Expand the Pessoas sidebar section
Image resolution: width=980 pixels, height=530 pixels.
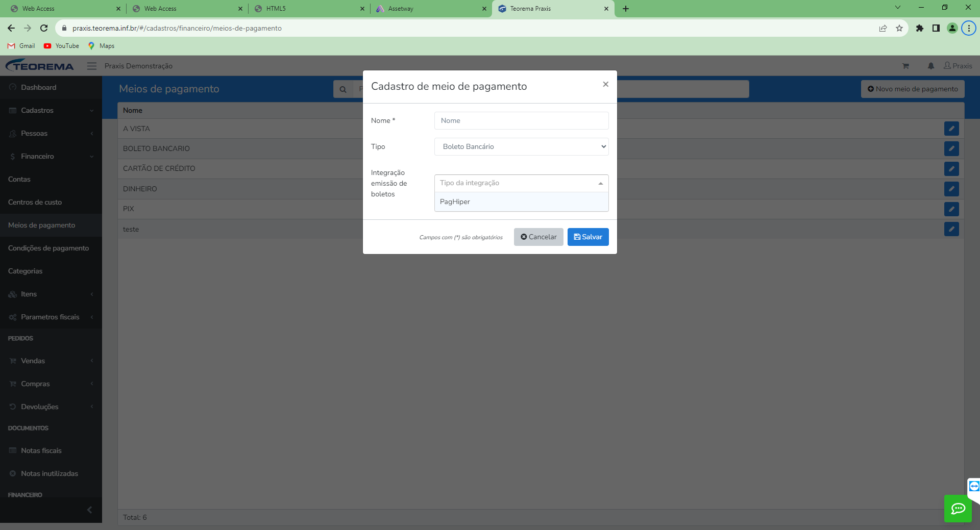point(51,133)
